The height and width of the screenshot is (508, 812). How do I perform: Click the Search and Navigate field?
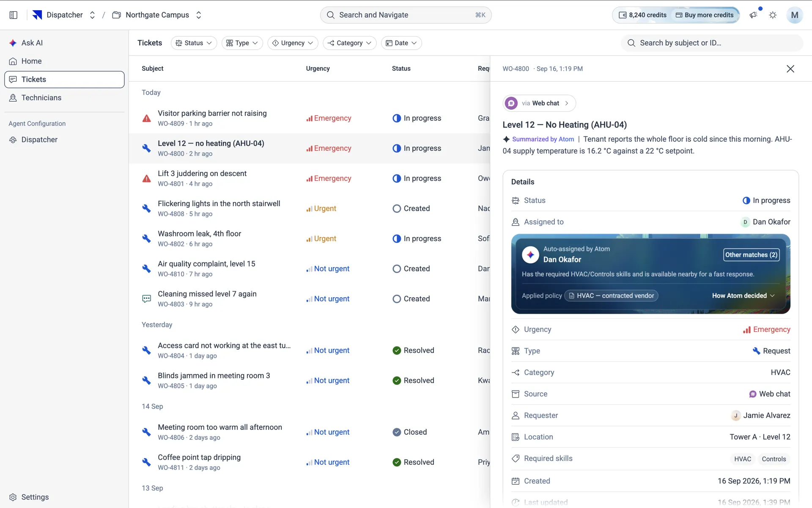406,15
